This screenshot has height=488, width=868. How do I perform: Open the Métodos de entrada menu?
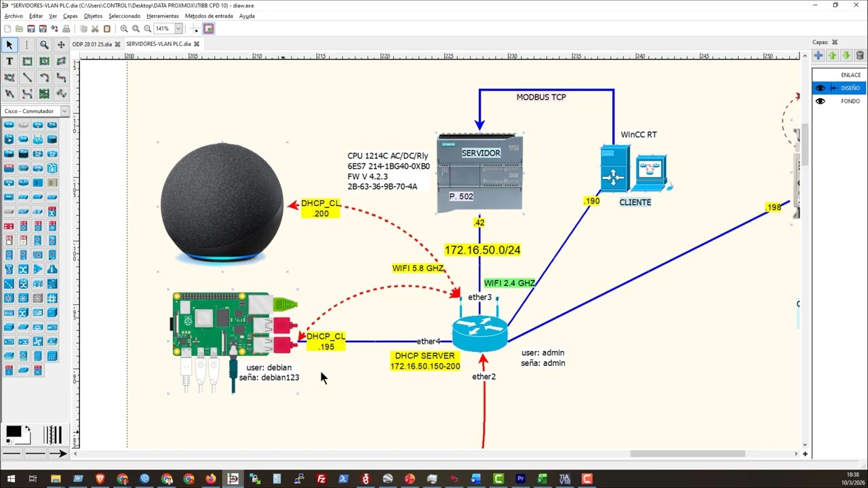pyautogui.click(x=209, y=16)
